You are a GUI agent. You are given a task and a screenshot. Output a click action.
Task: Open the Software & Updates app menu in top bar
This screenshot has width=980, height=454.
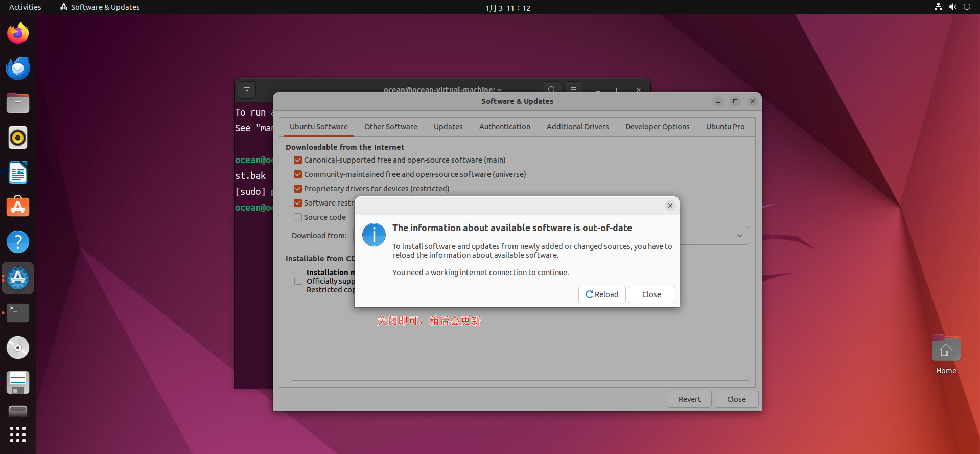(100, 7)
